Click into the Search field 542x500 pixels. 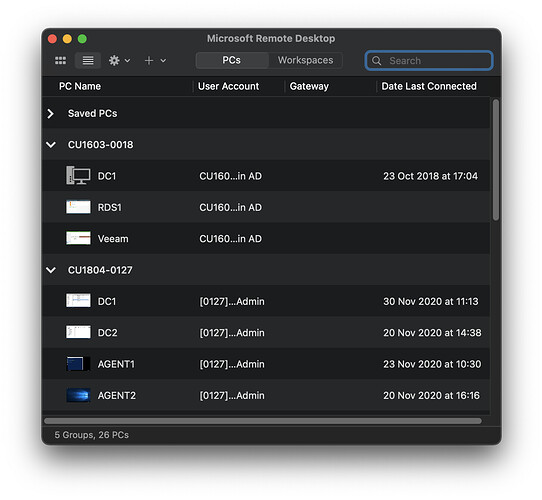click(x=429, y=61)
